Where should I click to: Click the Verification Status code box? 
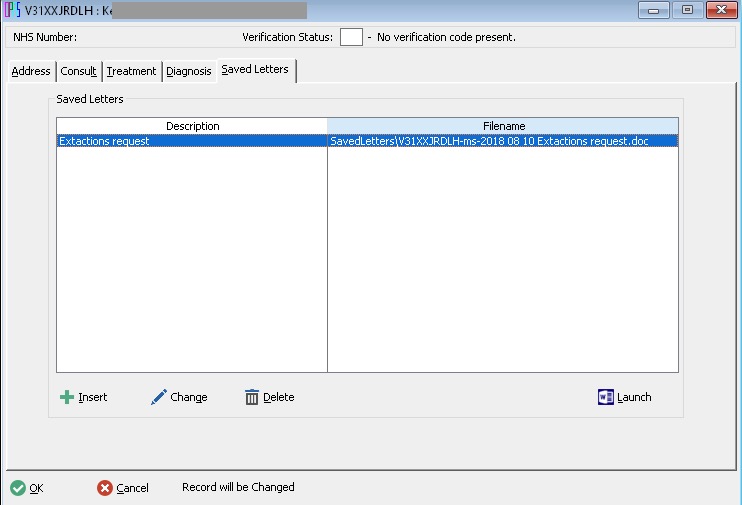351,37
